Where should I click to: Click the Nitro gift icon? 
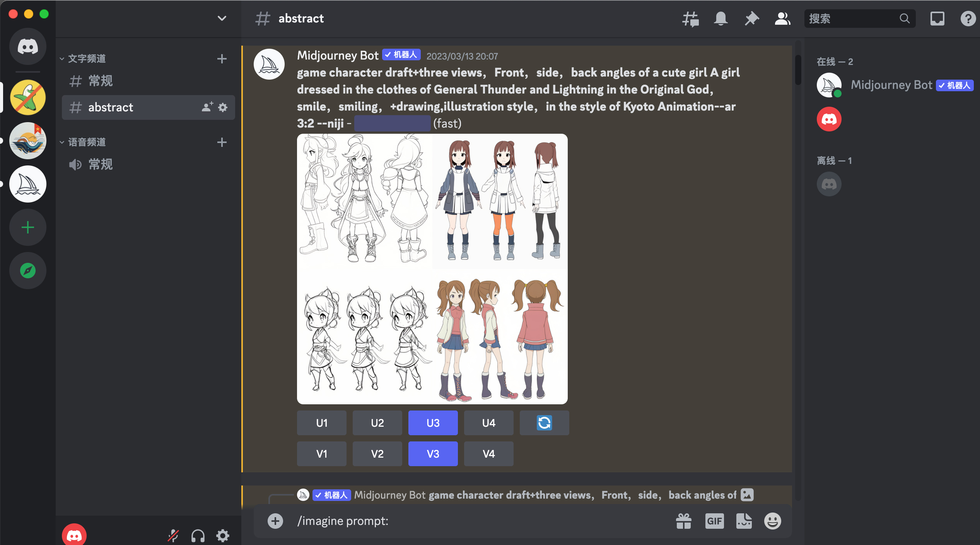(684, 521)
